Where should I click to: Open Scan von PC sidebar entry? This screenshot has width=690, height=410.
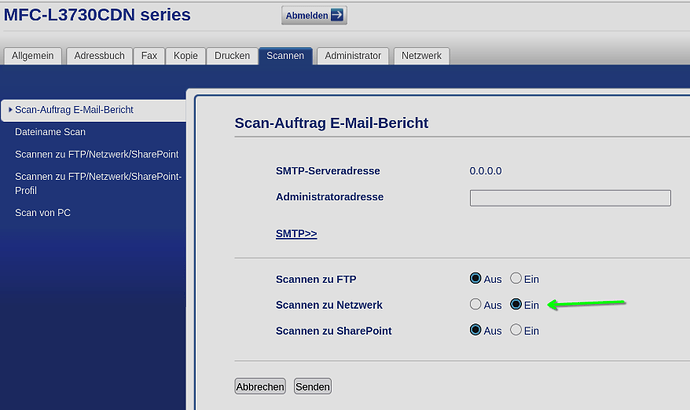coord(42,212)
